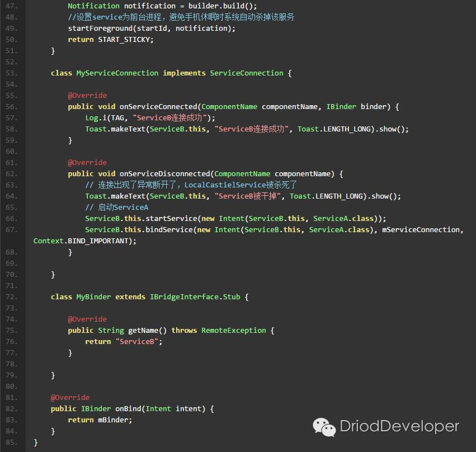Click line number 85 in the gutter

click(11, 442)
